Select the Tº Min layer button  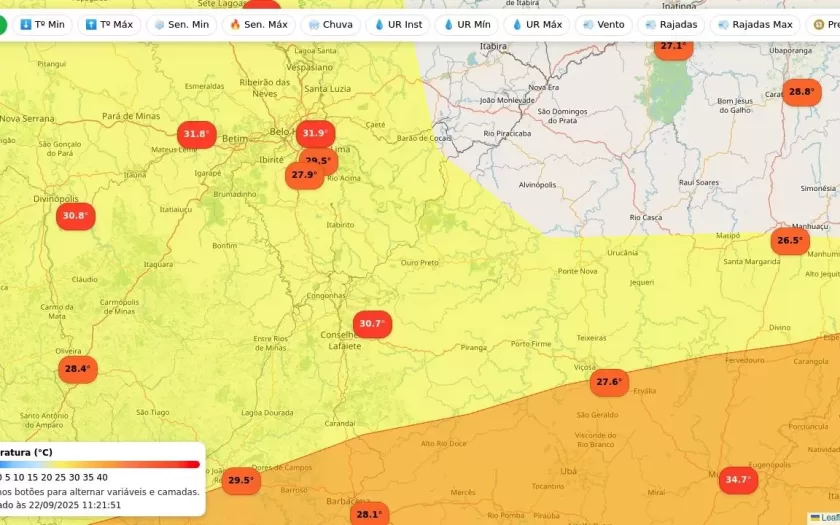(x=42, y=24)
